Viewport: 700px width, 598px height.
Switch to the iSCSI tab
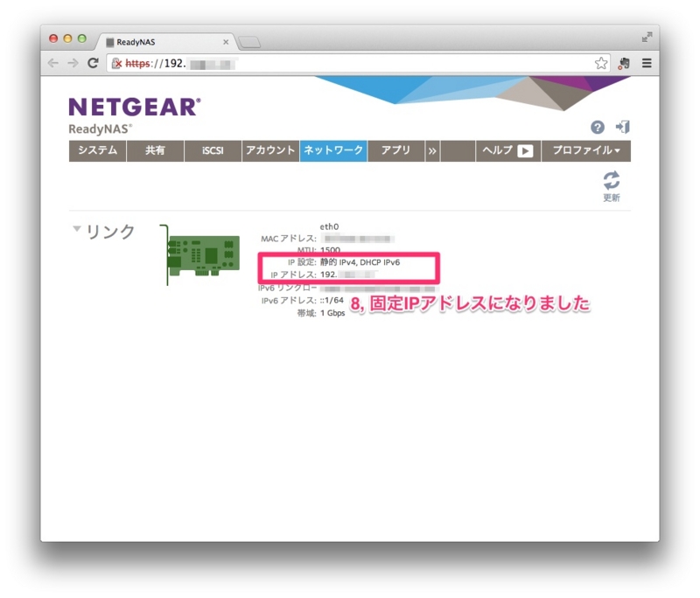213,150
